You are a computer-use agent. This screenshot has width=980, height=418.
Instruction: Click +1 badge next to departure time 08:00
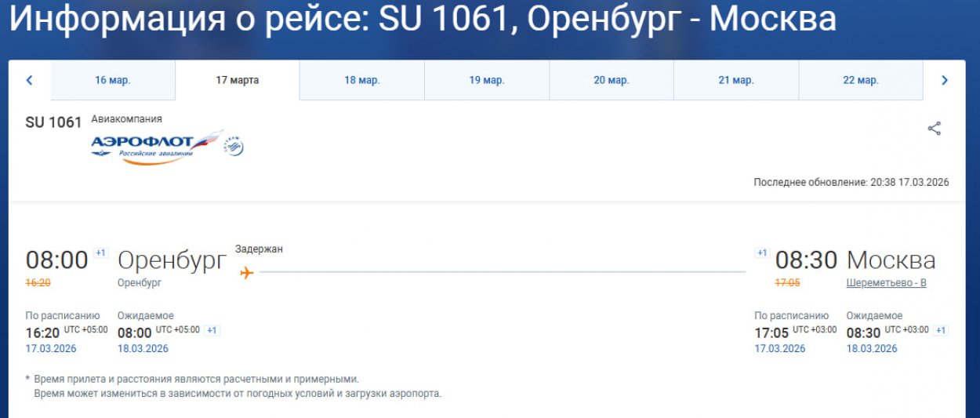[100, 253]
